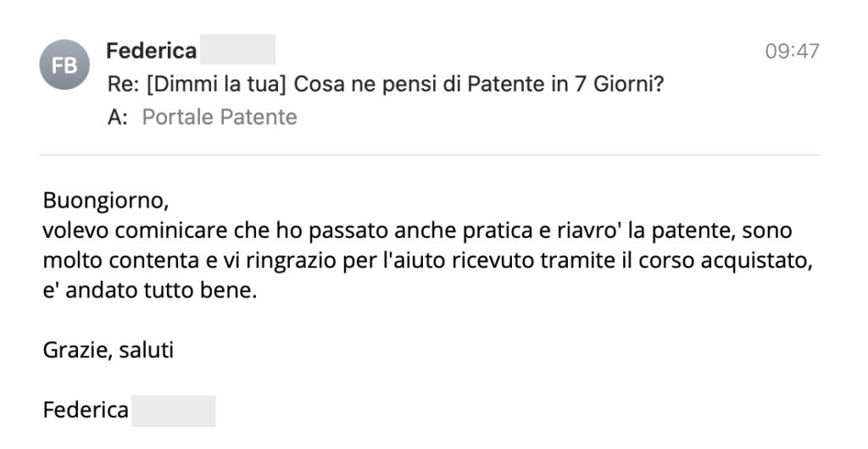The width and height of the screenshot is (868, 449).
Task: Click the redacted surname box beside sender name
Action: pyautogui.click(x=237, y=50)
